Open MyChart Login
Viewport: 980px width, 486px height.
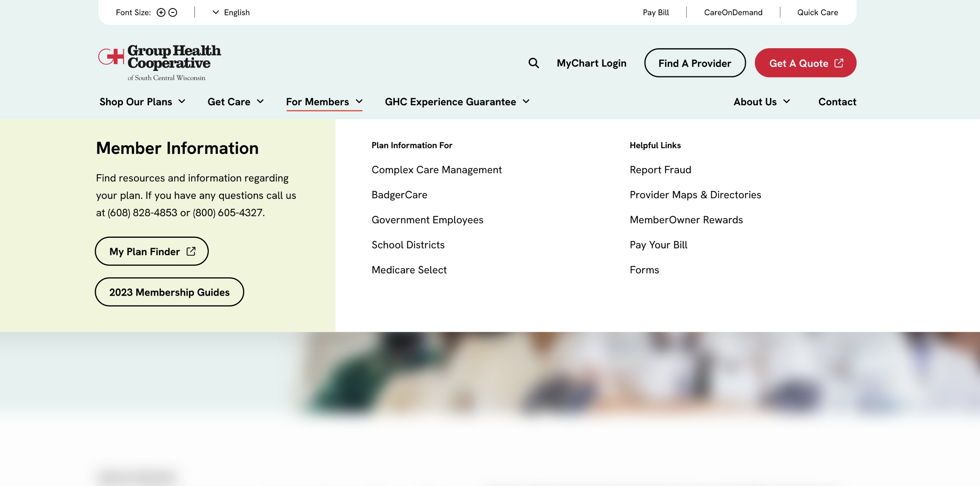point(591,63)
